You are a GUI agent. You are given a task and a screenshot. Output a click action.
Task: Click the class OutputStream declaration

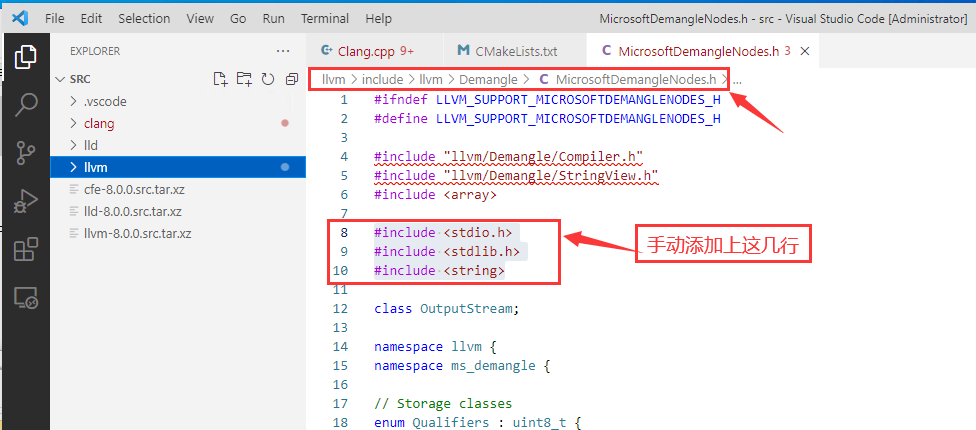click(447, 309)
